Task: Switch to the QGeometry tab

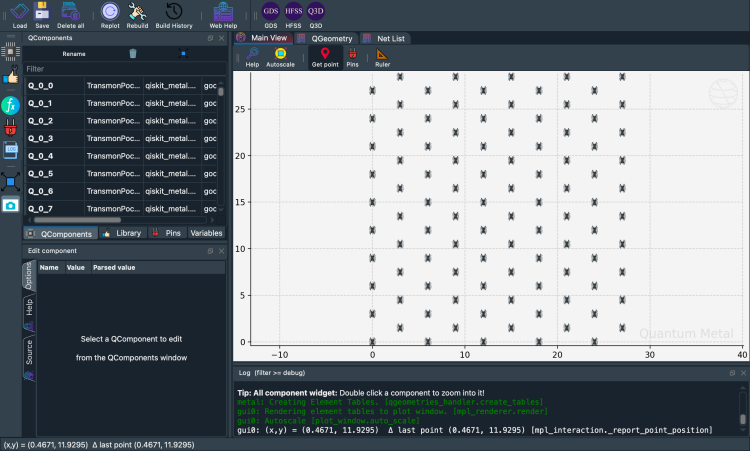Action: 325,38
